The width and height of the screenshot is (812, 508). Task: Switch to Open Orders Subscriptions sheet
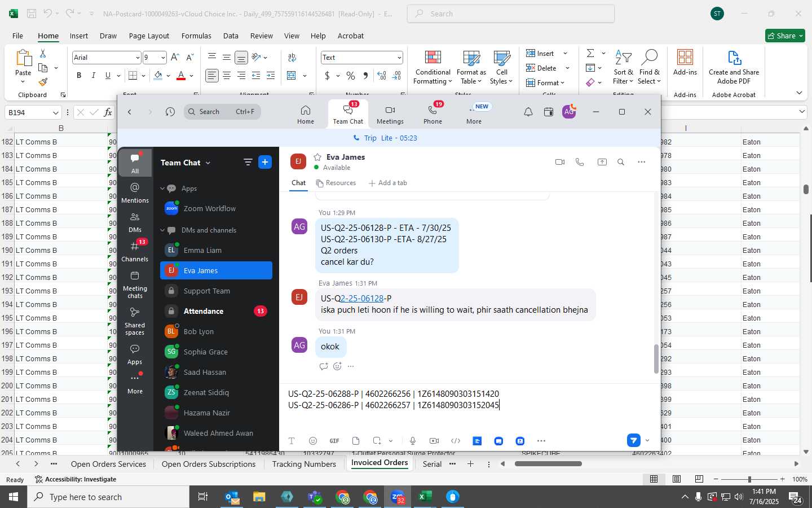(209, 464)
